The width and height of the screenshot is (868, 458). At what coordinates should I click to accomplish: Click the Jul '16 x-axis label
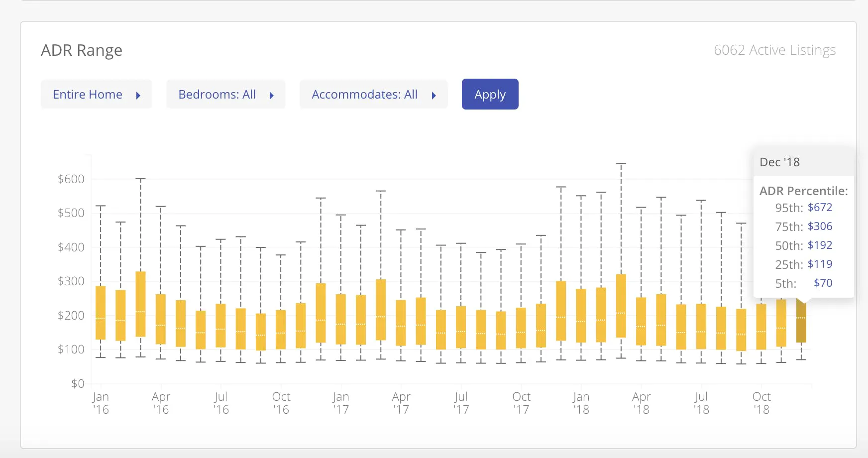click(x=221, y=403)
